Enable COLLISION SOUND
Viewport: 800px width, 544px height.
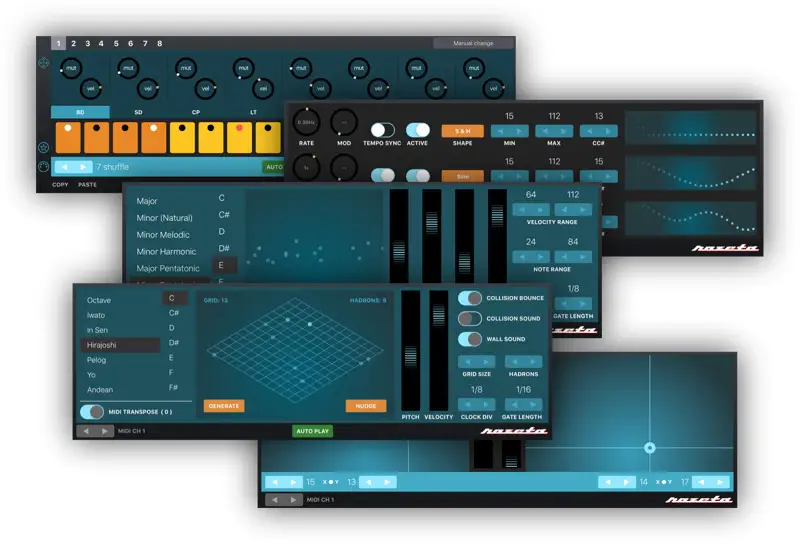pos(469,318)
